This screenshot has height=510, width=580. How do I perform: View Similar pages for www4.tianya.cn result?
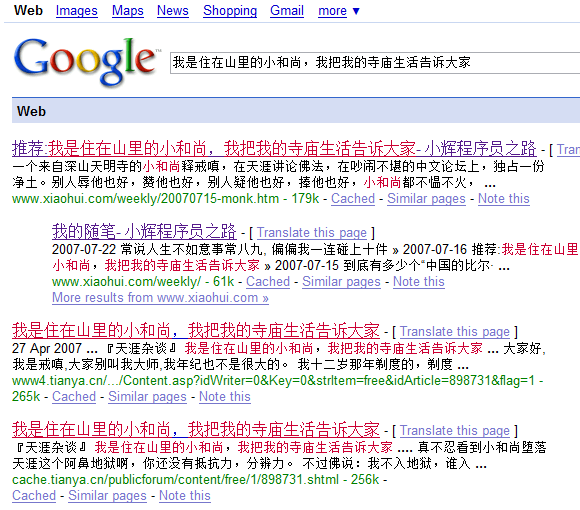coord(147,396)
